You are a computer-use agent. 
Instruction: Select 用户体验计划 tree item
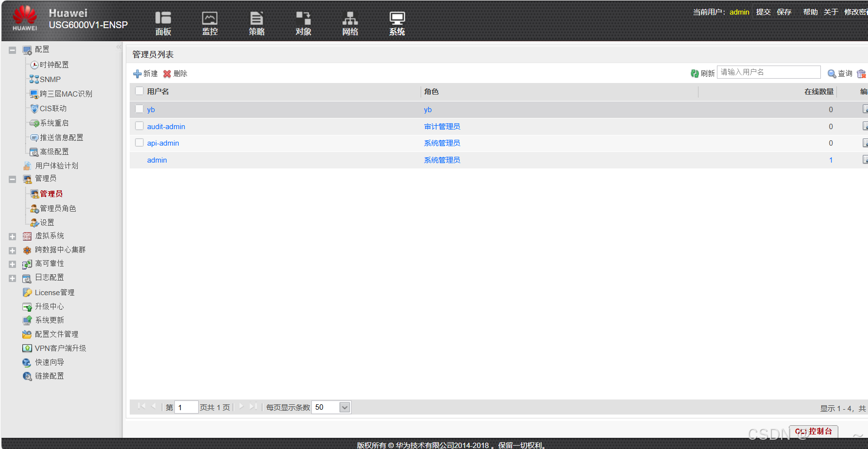click(x=56, y=166)
